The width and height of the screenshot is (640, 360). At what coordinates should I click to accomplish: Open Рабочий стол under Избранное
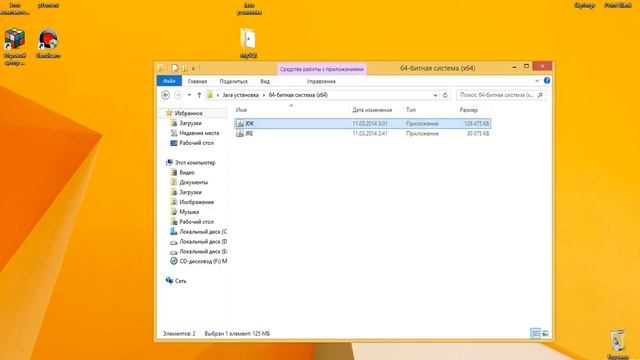(196, 143)
